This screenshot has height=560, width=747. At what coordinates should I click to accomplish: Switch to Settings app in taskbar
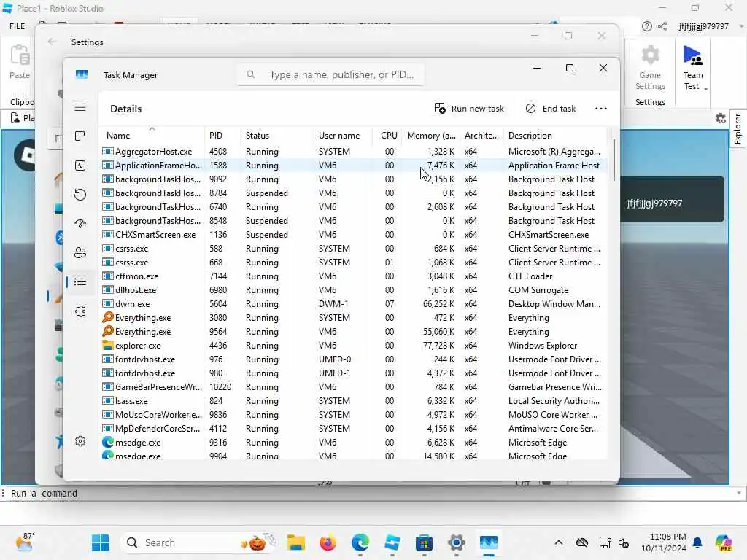(457, 542)
